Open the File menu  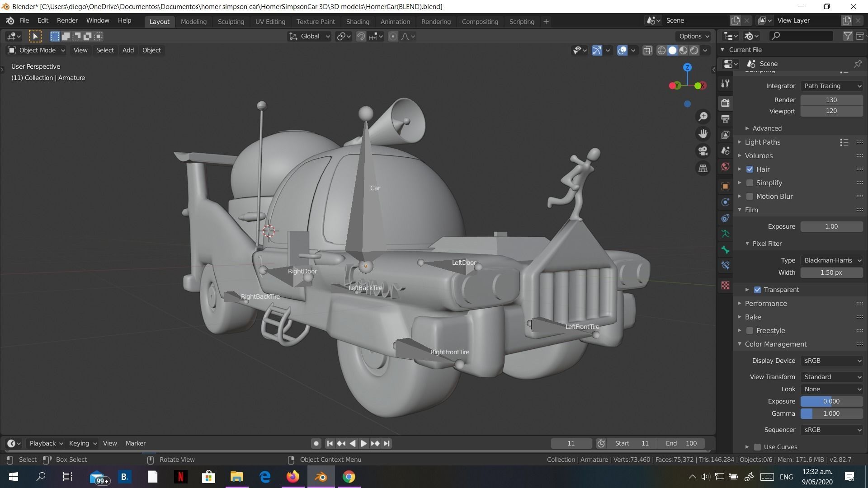click(x=24, y=21)
